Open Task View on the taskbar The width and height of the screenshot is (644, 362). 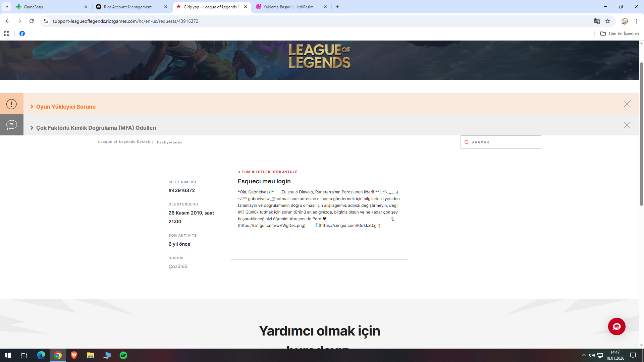coord(24,355)
